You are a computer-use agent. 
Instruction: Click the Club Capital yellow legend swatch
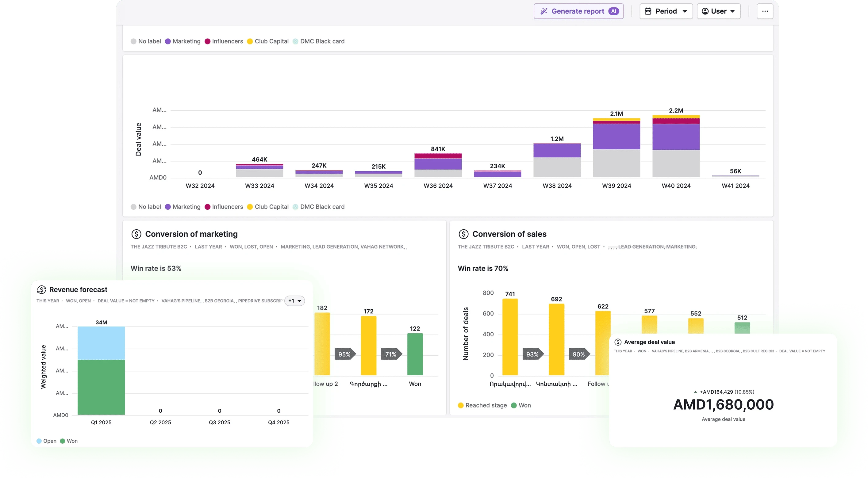[250, 207]
